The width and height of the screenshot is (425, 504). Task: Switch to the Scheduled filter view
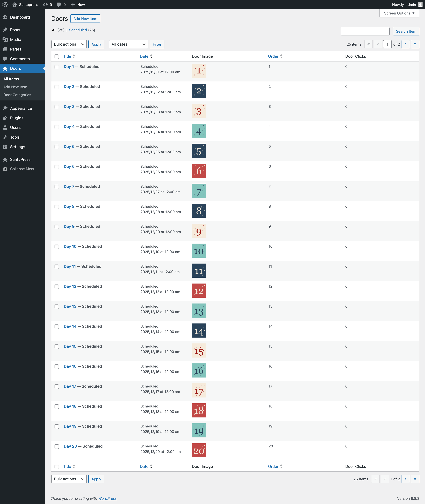click(x=78, y=30)
